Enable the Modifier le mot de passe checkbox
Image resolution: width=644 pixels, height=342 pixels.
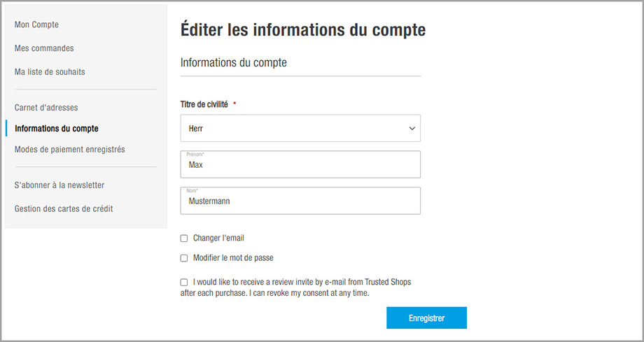point(184,258)
